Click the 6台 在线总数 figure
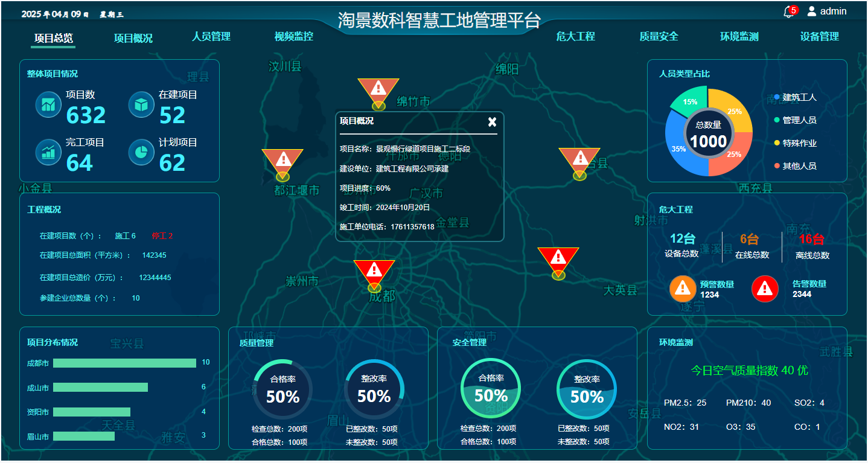 (750, 239)
